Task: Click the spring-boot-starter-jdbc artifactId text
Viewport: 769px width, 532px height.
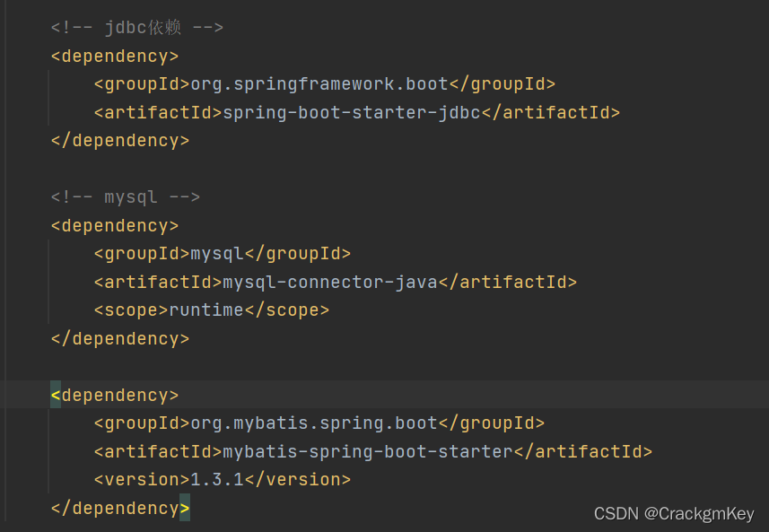Action: tap(352, 113)
